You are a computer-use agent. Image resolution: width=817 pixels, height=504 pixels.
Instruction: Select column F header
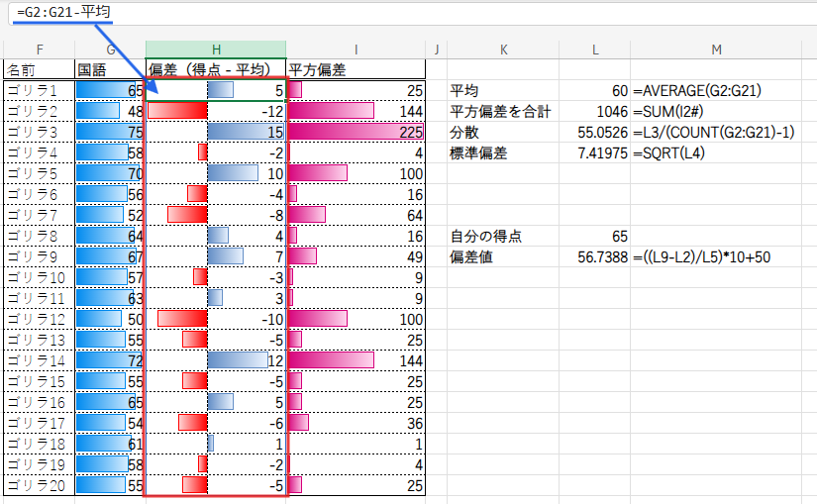40,50
